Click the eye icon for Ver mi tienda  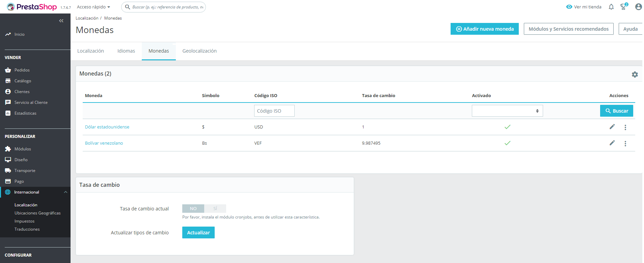coord(569,7)
